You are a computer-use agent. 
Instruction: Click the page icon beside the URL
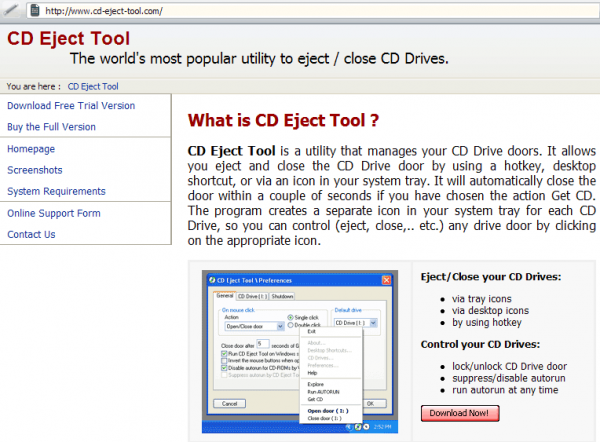[x=33, y=10]
